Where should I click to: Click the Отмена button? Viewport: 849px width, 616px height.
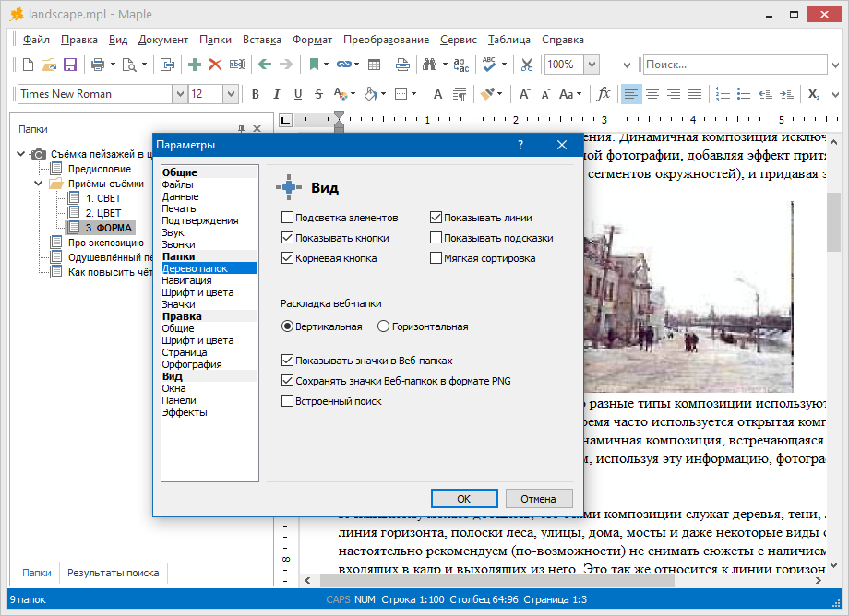coord(538,498)
